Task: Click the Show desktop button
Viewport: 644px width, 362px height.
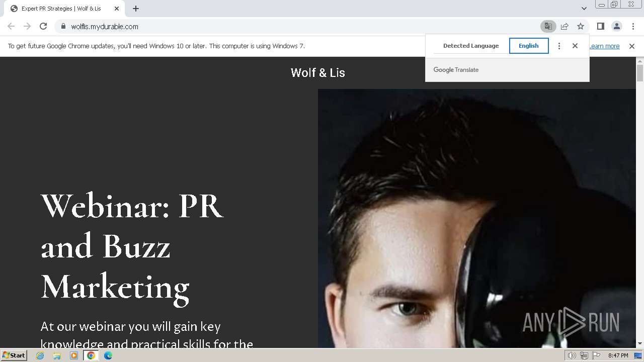Action: (x=638, y=355)
